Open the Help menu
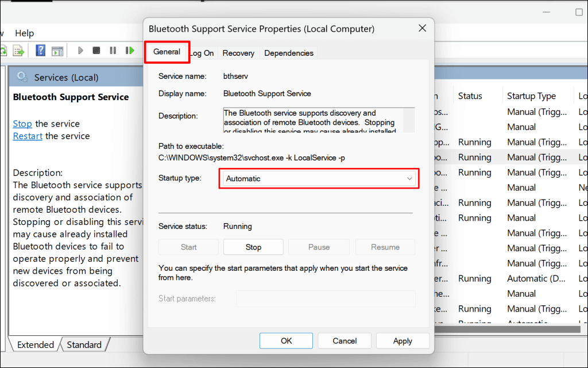The image size is (588, 368). tap(25, 33)
